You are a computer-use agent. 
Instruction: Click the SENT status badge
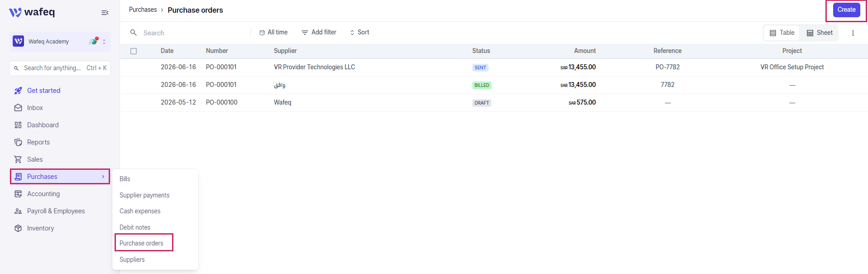pyautogui.click(x=480, y=67)
